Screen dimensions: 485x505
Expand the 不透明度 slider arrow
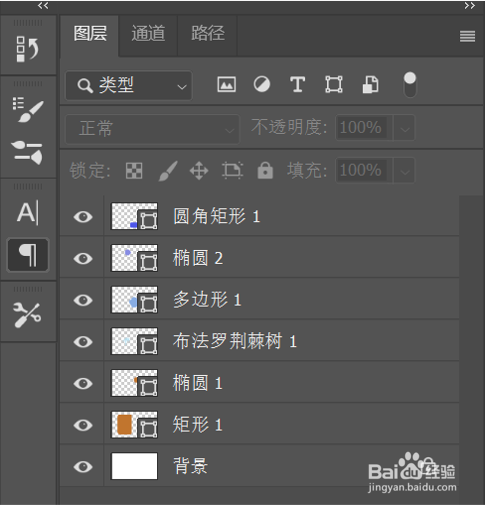[405, 128]
